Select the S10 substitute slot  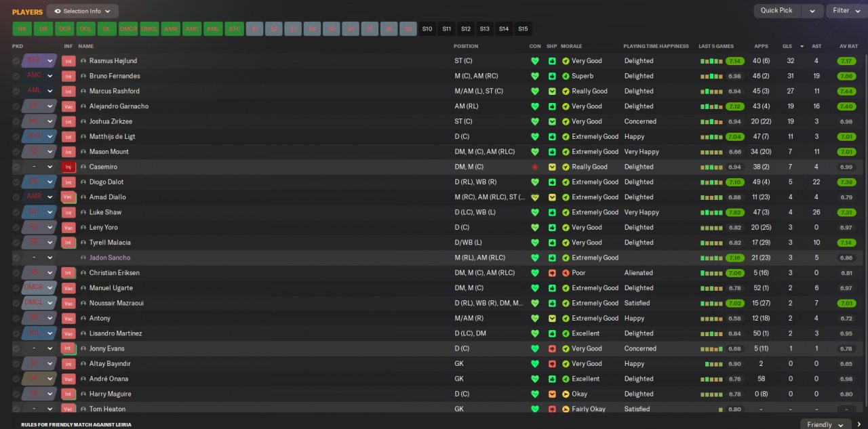pyautogui.click(x=427, y=29)
